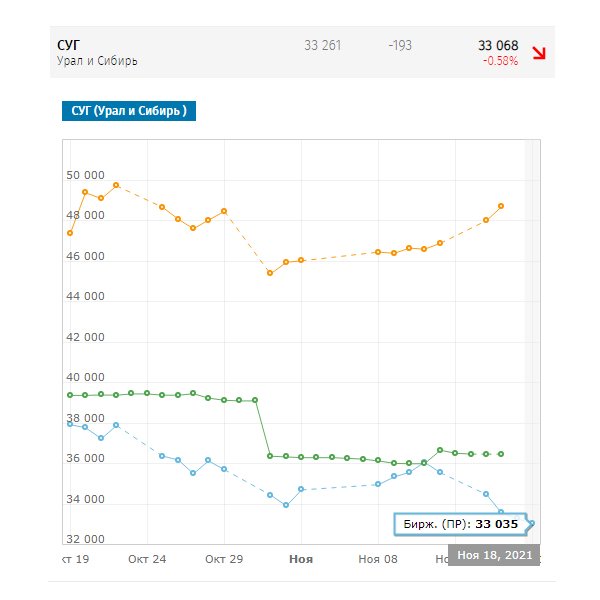
Task: Click the Бирж. (ПР): 33 035 tooltip
Action: pyautogui.click(x=461, y=524)
